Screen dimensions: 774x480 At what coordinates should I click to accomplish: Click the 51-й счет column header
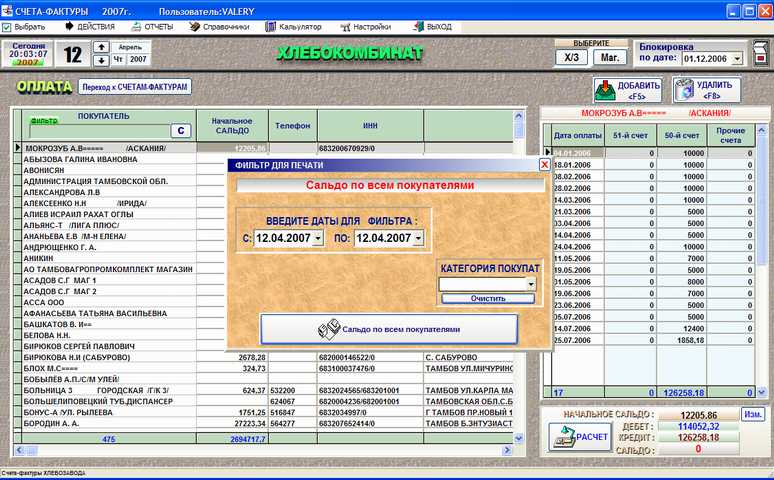click(630, 135)
